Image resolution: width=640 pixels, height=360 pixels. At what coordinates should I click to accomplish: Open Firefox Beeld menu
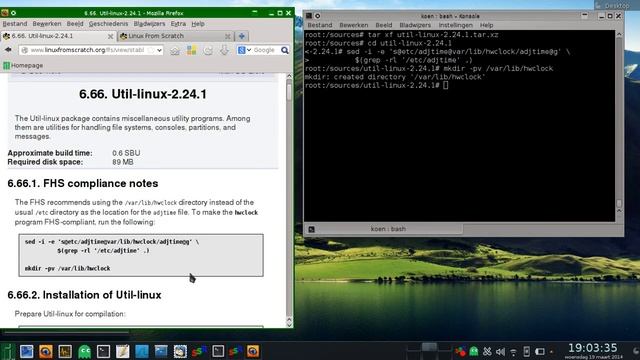click(x=75, y=24)
